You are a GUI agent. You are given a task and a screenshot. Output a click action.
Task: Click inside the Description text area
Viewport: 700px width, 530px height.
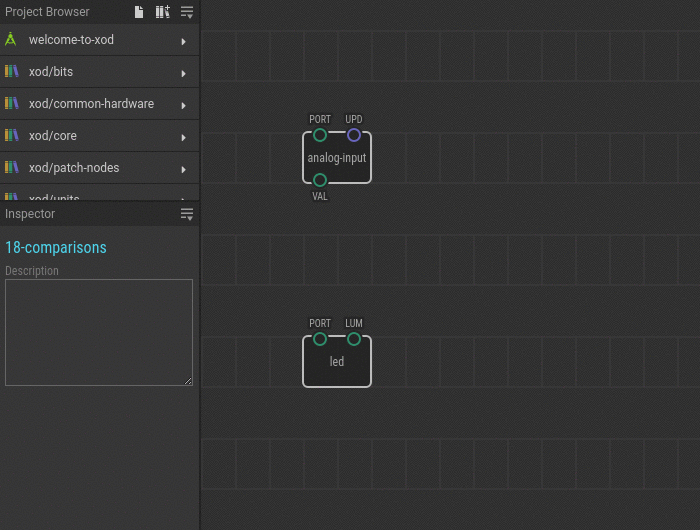click(x=99, y=332)
